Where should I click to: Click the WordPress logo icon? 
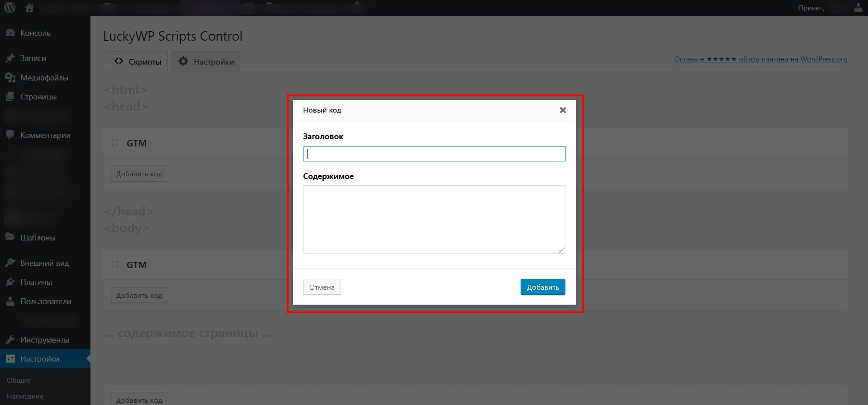9,8
